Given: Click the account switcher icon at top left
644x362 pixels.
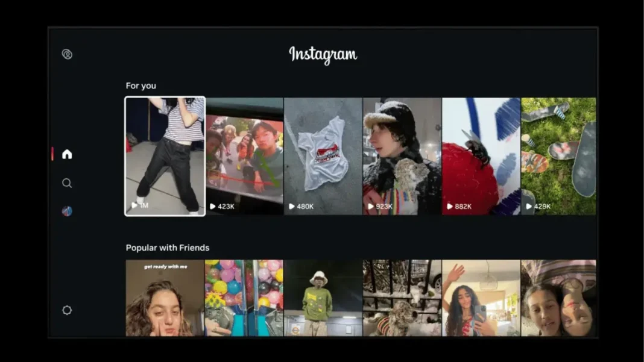Looking at the screenshot, I should [68, 54].
